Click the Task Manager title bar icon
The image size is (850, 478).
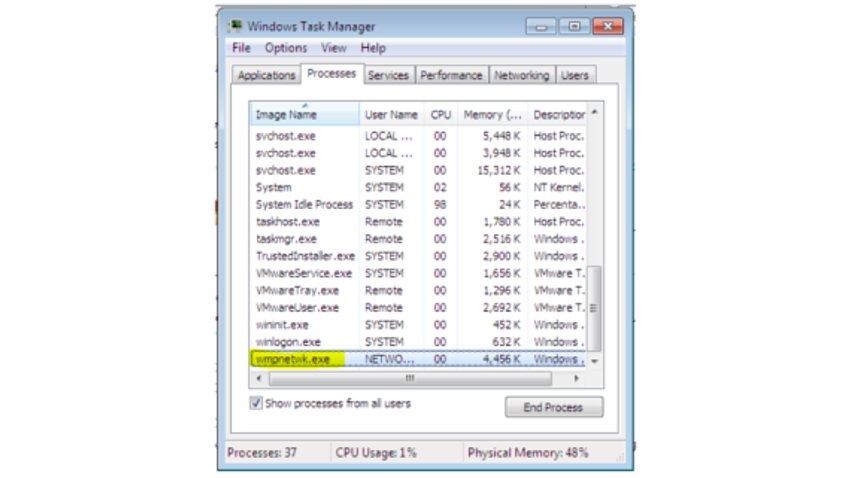234,26
